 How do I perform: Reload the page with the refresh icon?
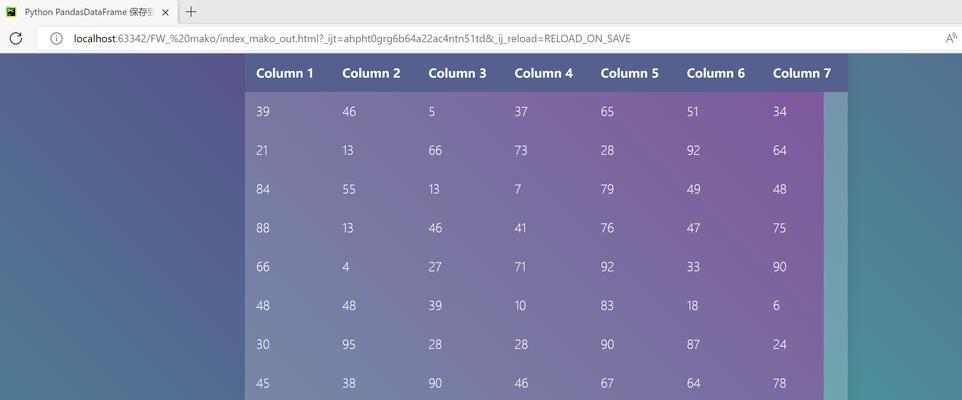point(16,39)
